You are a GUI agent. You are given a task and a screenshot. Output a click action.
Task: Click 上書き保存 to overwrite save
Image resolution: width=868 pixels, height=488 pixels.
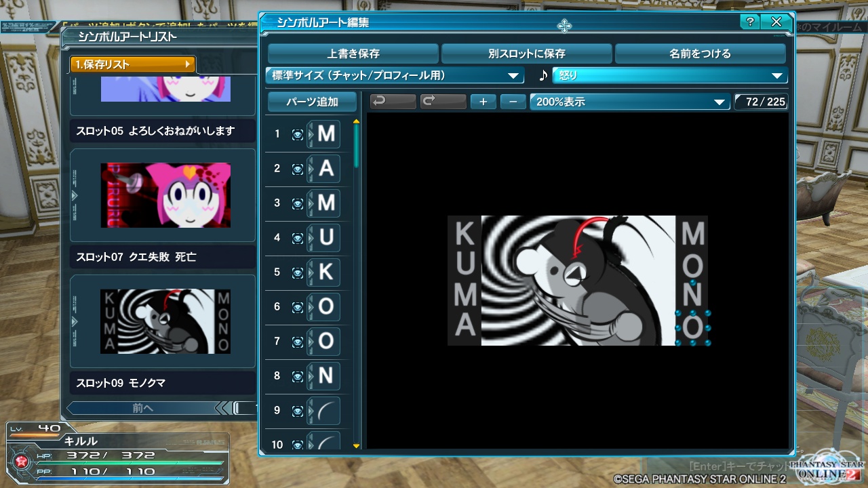pos(353,54)
